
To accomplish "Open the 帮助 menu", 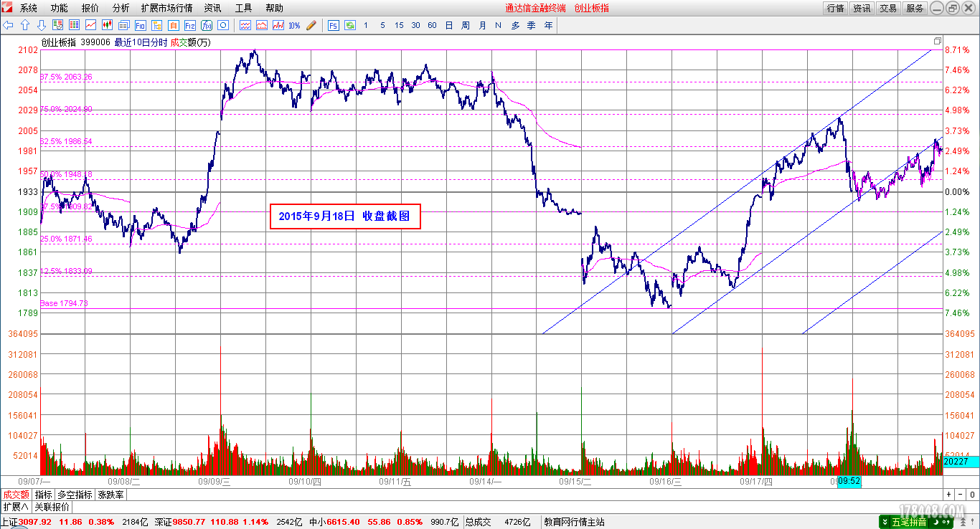I will click(274, 8).
